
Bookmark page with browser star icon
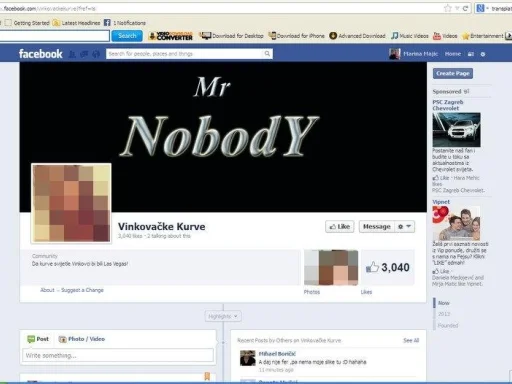click(448, 8)
